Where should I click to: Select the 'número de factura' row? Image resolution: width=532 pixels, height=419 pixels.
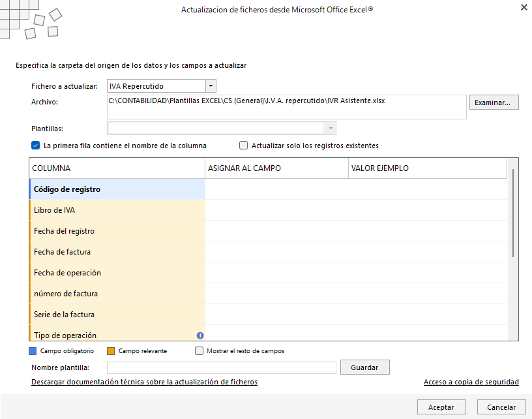click(x=268, y=294)
